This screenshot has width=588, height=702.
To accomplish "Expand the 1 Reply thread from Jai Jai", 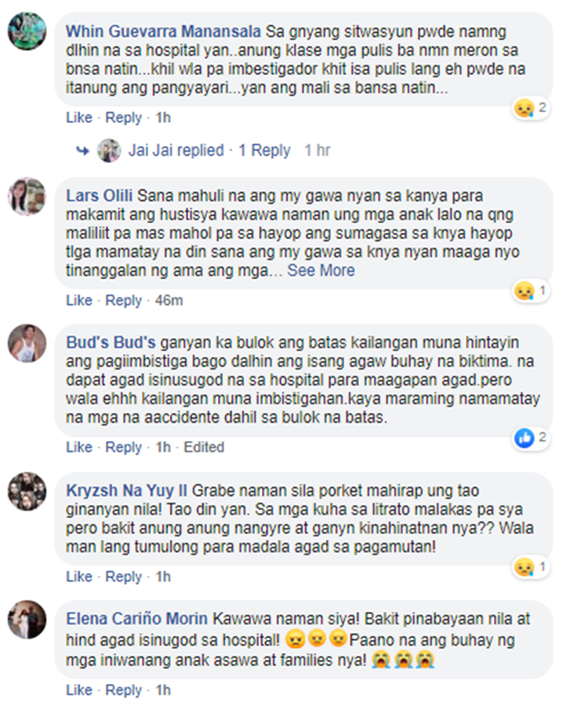I will pyautogui.click(x=264, y=150).
